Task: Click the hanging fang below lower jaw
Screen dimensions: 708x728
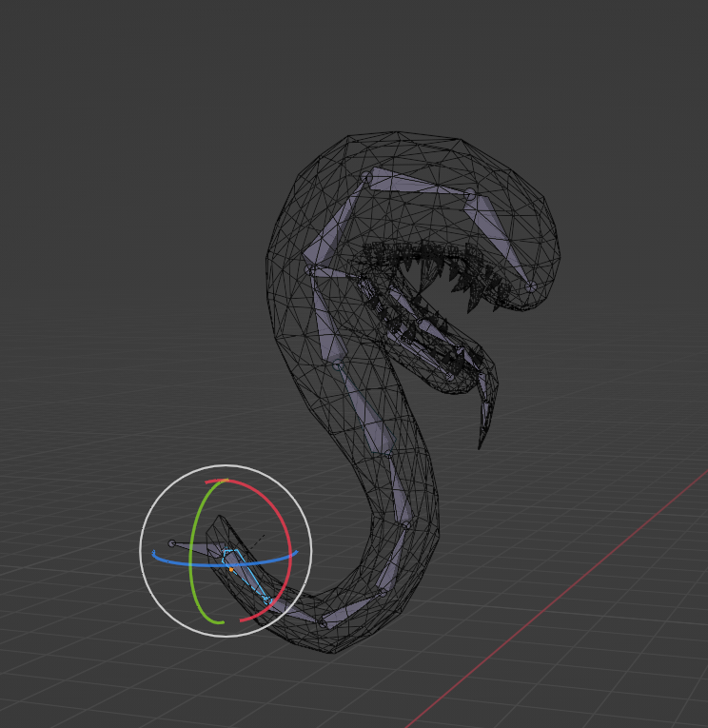Action: (x=485, y=411)
